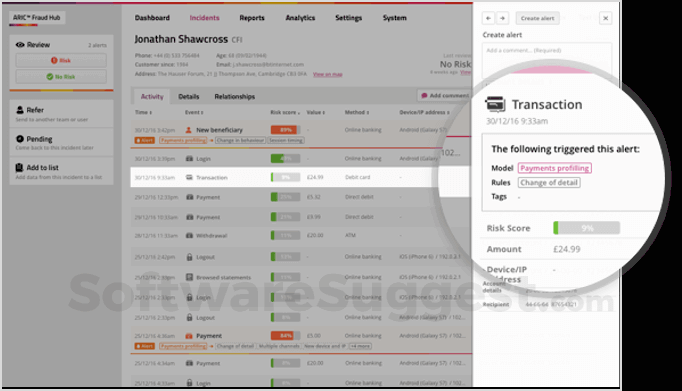Click the Multiple channels tag
Image resolution: width=682 pixels, height=391 pixels.
pyautogui.click(x=279, y=346)
